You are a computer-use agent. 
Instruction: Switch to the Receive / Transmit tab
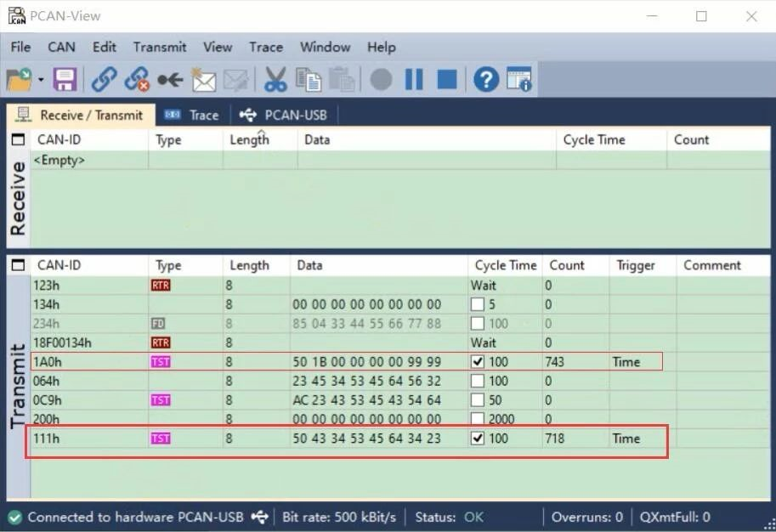coord(81,116)
